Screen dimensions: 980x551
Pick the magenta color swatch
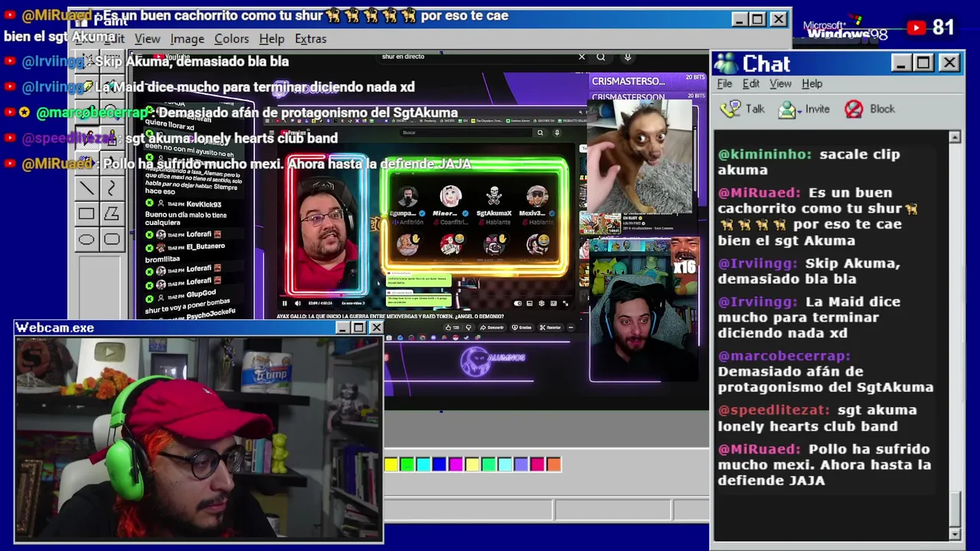pos(456,464)
